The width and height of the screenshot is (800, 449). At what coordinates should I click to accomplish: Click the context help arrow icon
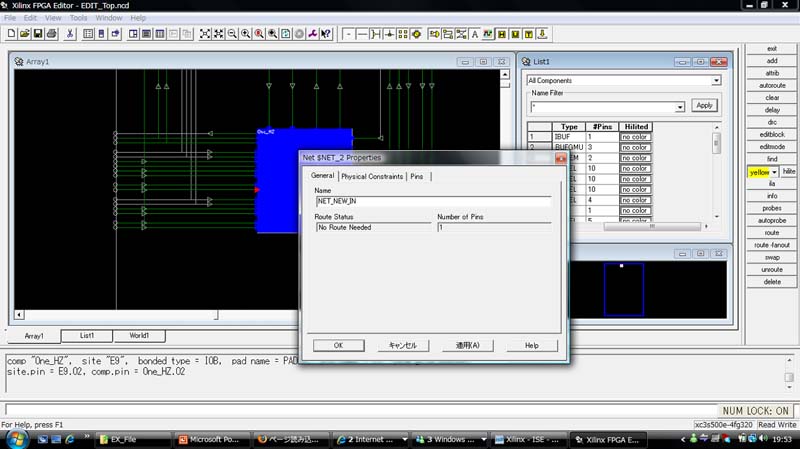click(326, 34)
